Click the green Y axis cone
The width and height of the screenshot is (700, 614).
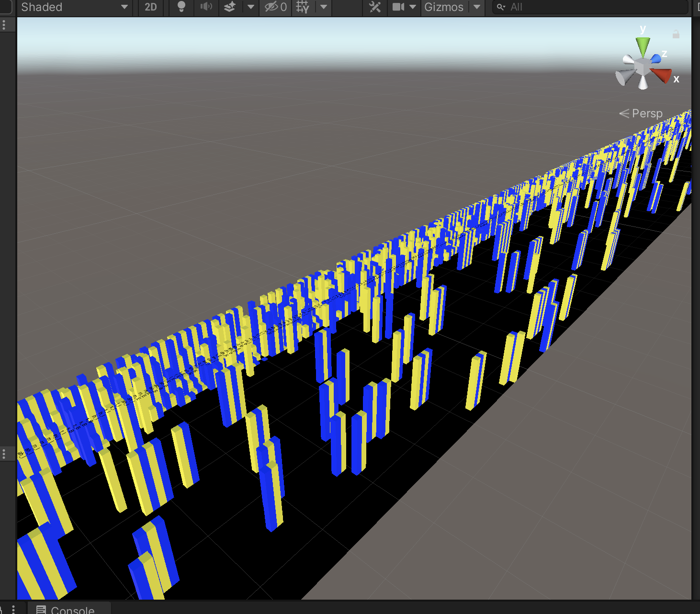[x=643, y=46]
